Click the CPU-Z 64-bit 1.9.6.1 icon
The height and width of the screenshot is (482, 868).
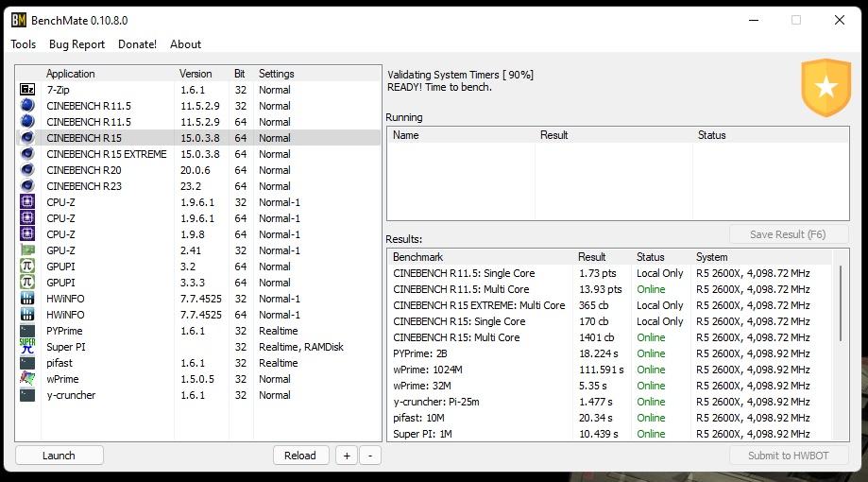(x=27, y=217)
